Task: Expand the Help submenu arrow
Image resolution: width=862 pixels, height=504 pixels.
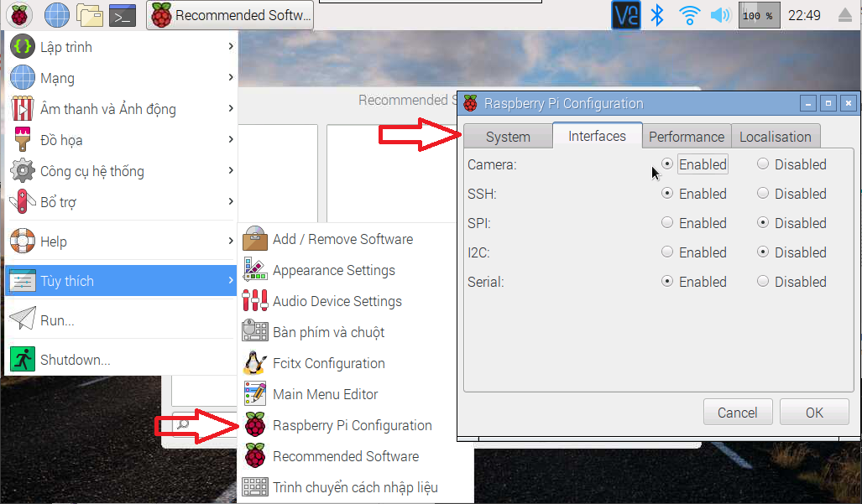Action: click(231, 241)
